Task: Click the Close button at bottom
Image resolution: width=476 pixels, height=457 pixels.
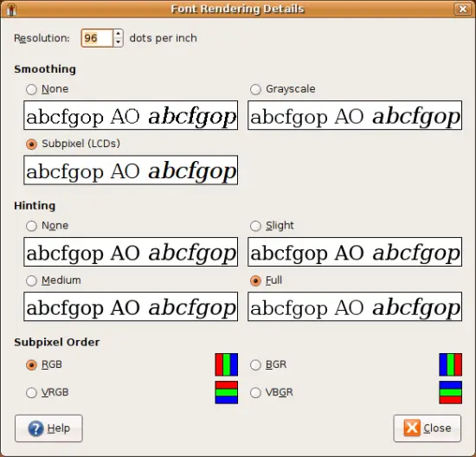Action: (428, 428)
